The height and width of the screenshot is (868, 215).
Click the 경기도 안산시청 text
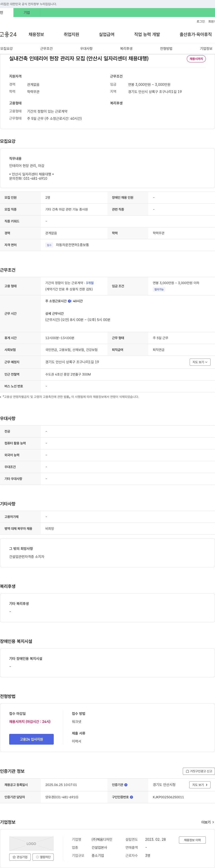(164, 785)
